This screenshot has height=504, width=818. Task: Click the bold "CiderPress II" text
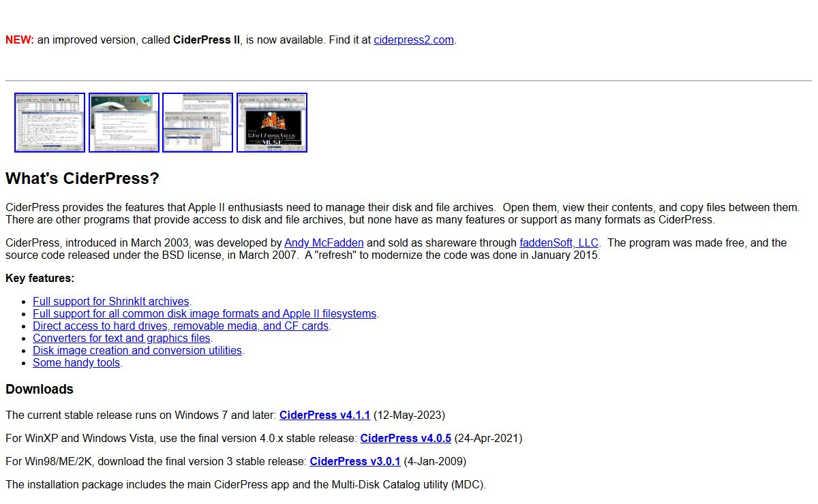point(207,40)
